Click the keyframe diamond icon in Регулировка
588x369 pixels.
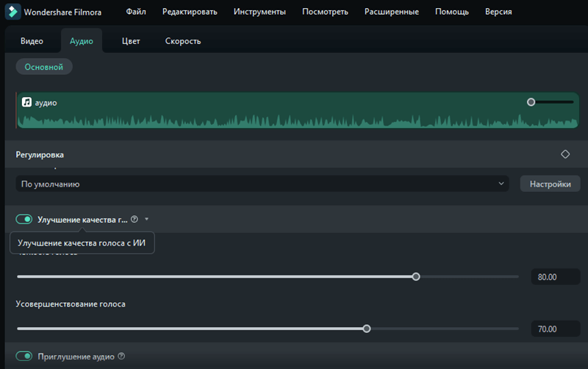click(565, 154)
